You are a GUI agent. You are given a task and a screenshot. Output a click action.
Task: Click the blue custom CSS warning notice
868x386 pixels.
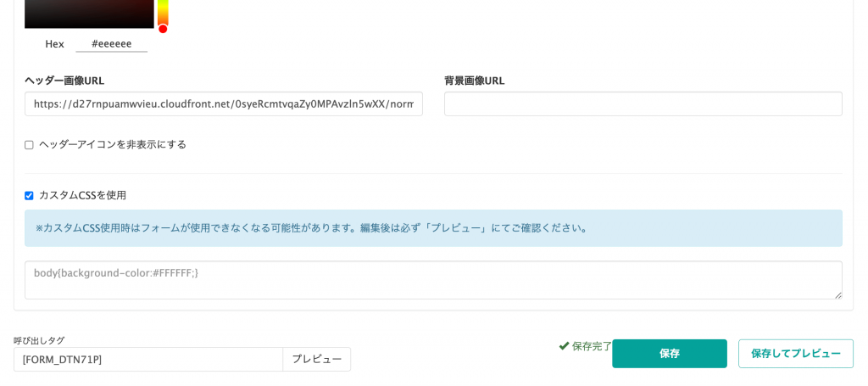(x=433, y=228)
